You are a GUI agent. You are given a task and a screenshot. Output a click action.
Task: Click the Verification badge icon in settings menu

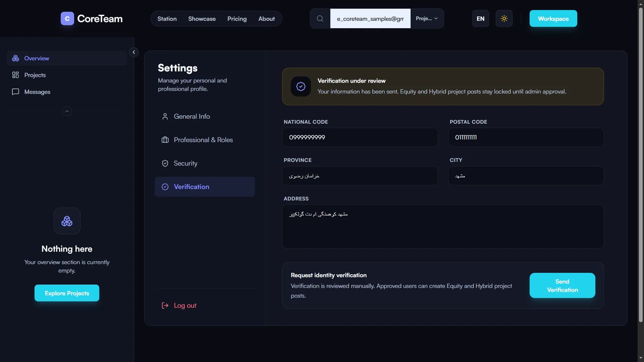(165, 187)
